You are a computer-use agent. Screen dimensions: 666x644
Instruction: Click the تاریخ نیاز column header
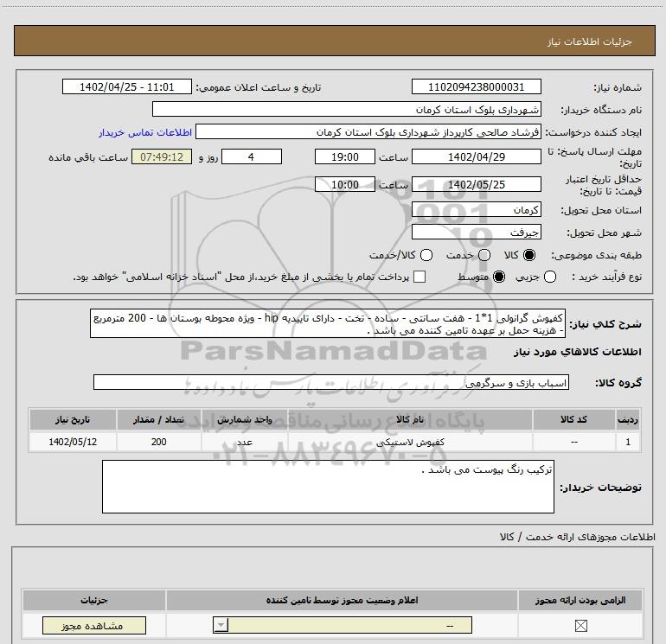click(73, 419)
